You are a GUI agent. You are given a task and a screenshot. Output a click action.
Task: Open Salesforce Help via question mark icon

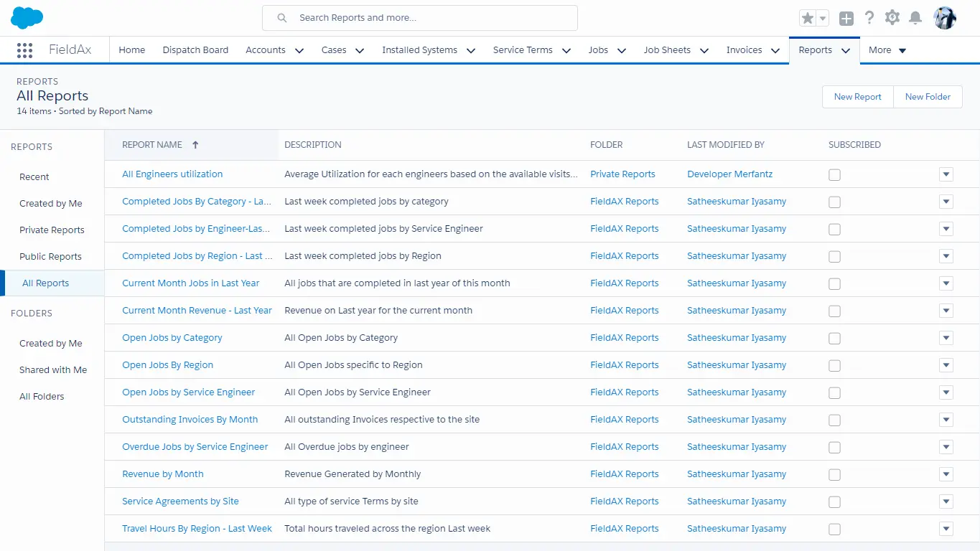[868, 18]
